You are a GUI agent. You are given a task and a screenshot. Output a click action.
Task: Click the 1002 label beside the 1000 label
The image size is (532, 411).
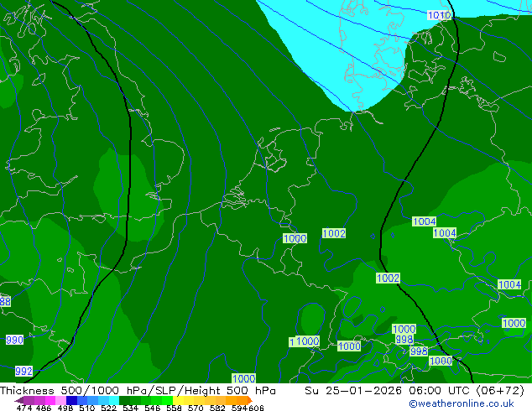tap(334, 233)
